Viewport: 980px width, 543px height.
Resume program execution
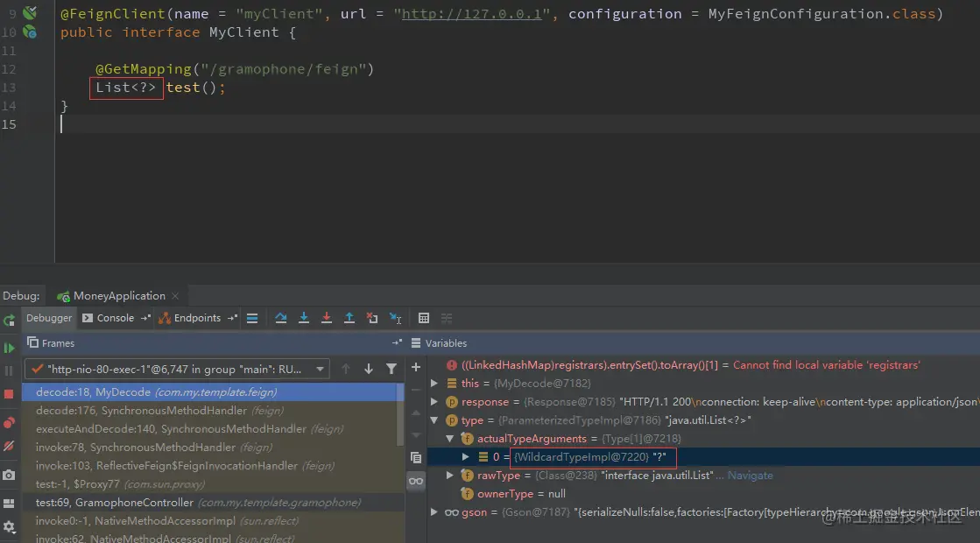point(9,348)
